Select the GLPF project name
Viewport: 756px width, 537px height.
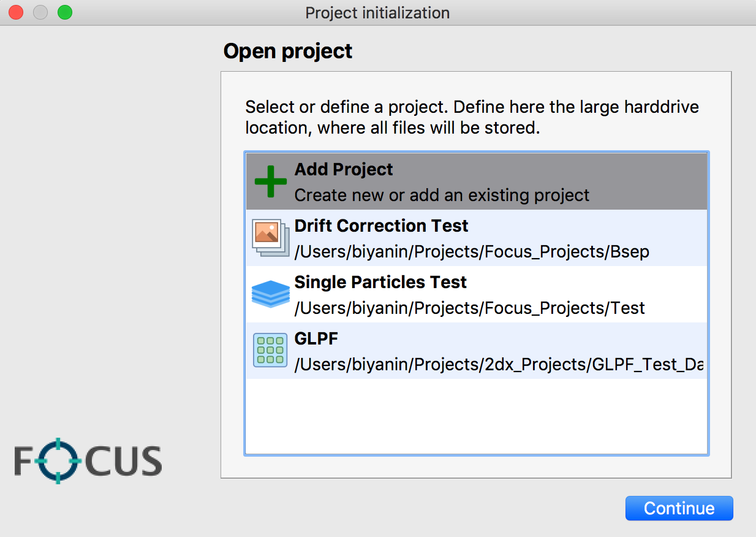click(316, 338)
